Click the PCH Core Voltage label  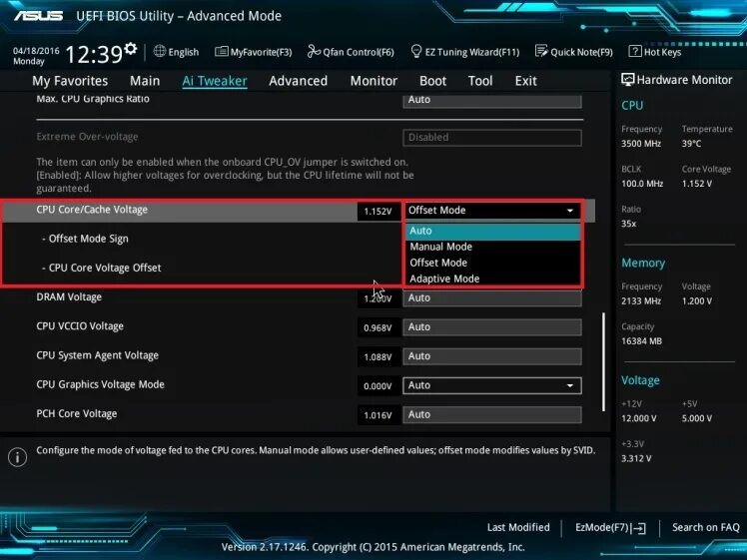tap(77, 414)
